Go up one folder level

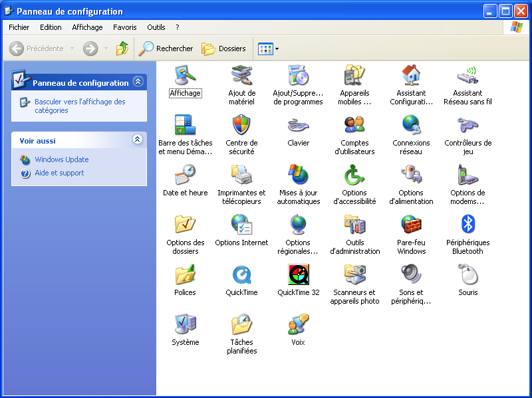point(122,49)
